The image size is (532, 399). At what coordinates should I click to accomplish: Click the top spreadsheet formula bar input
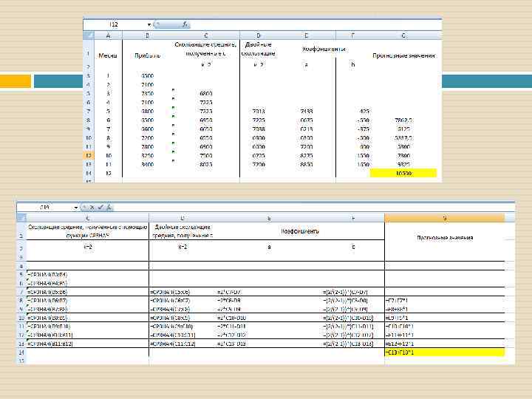[x=316, y=24]
